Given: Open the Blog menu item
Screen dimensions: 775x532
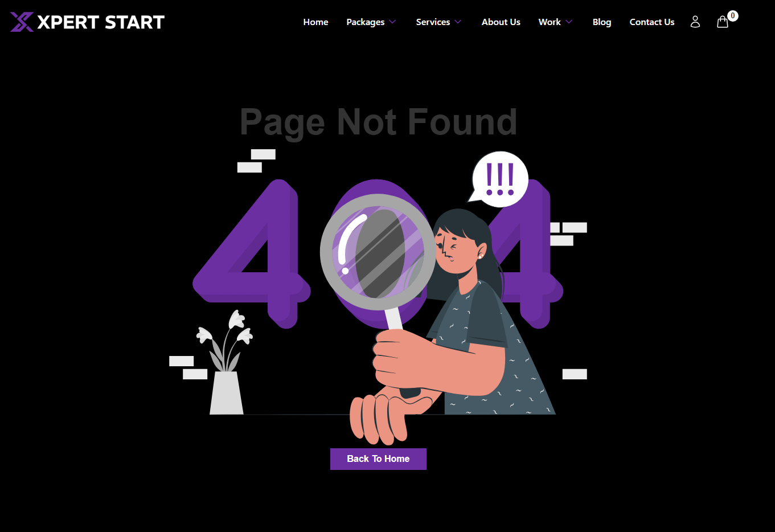Looking at the screenshot, I should point(602,22).
